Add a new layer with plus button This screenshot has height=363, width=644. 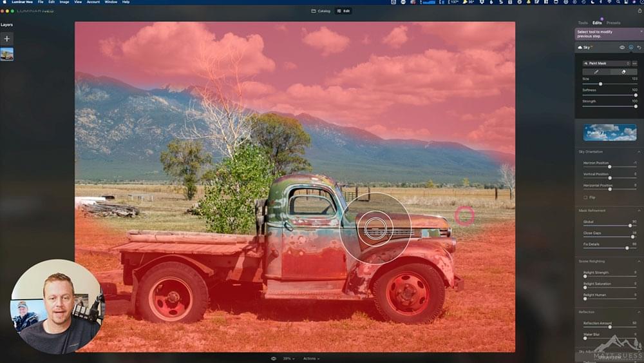coord(6,39)
